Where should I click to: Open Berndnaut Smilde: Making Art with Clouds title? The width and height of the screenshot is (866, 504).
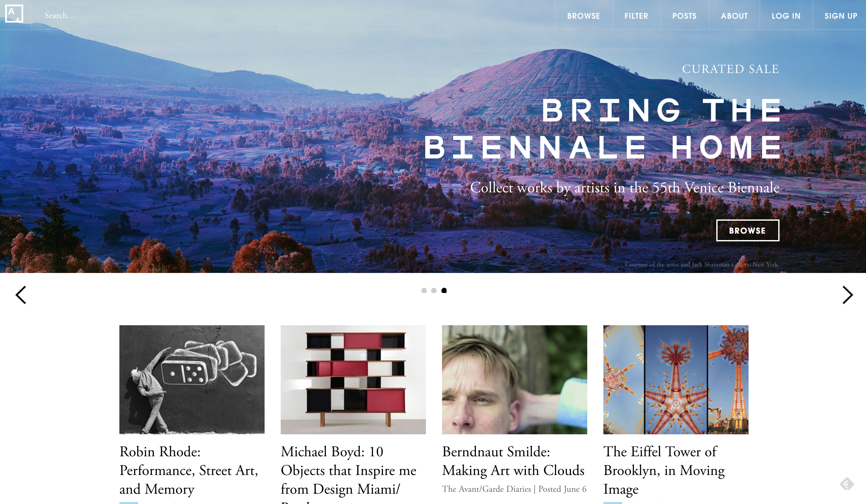tap(513, 461)
